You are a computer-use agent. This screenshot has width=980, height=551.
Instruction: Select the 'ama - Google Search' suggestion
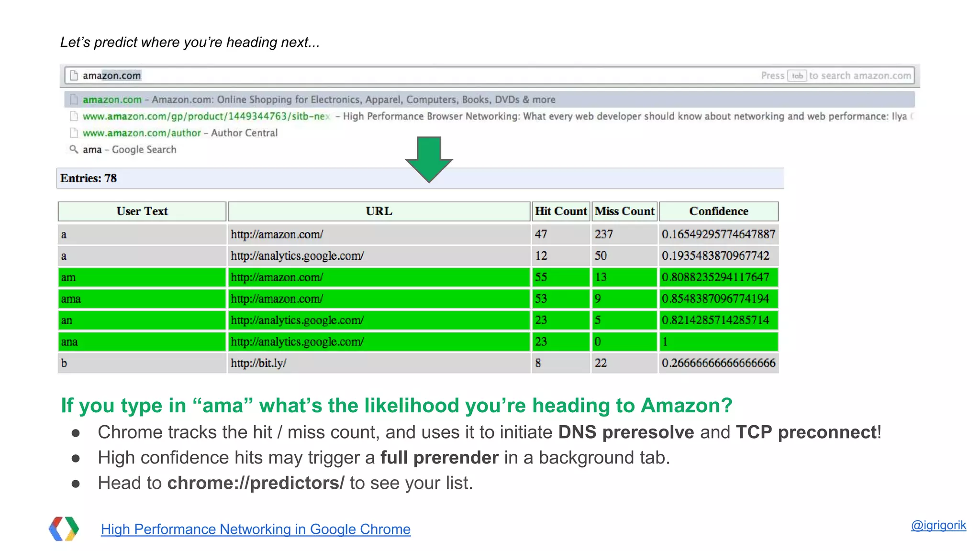[129, 150]
